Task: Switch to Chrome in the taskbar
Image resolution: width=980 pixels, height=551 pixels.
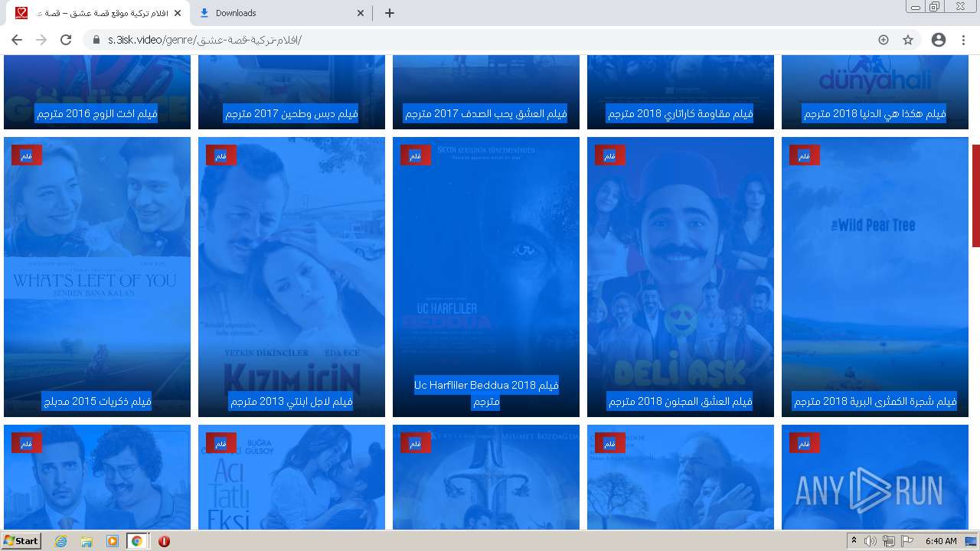Action: 137,541
